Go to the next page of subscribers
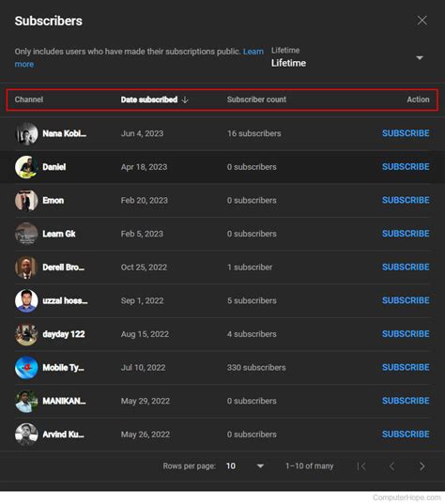The image size is (445, 504). pos(422,466)
